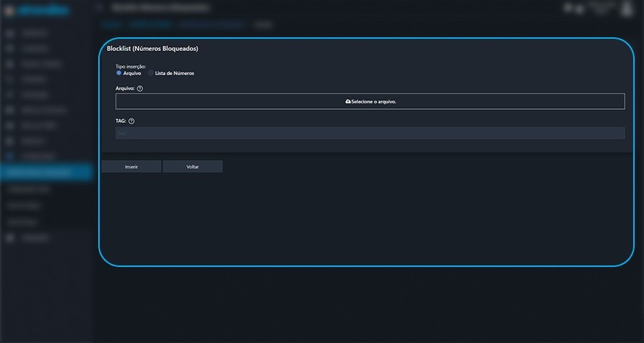Click the Tipo inserção label

point(131,66)
